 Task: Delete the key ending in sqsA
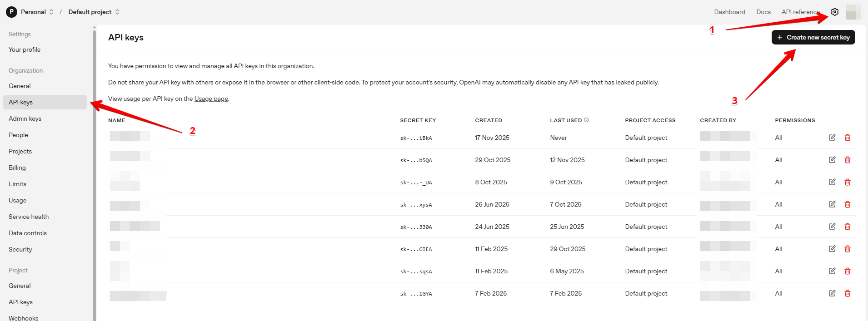point(848,271)
